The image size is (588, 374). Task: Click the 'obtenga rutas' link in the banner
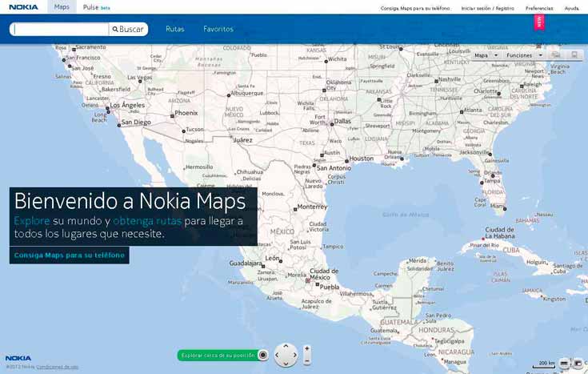point(147,221)
